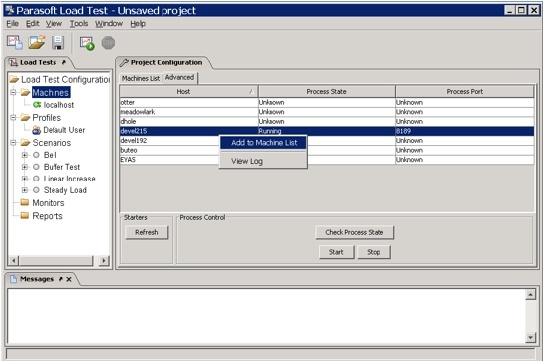Image resolution: width=543 pixels, height=362 pixels.
Task: Choose Add to Machine List in the context menu
Action: tap(264, 143)
